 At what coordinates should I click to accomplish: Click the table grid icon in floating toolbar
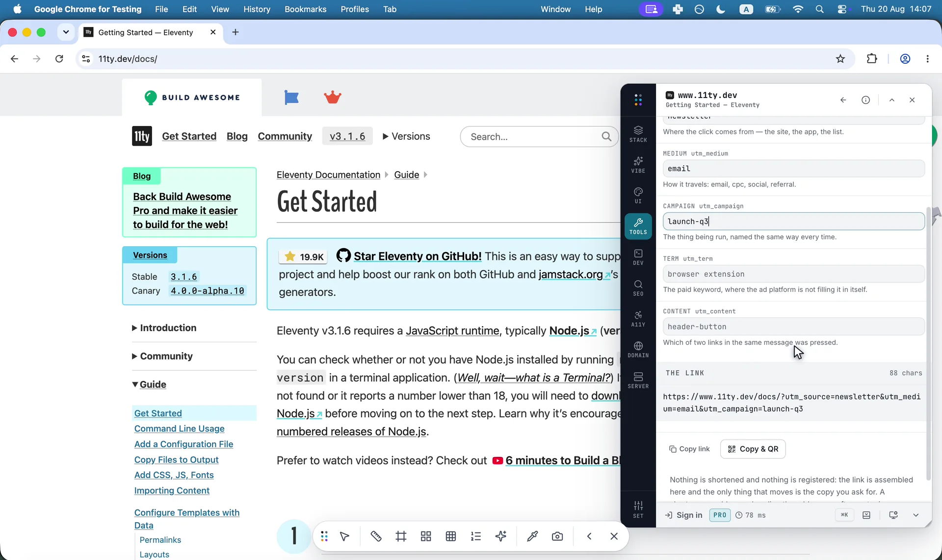451,536
